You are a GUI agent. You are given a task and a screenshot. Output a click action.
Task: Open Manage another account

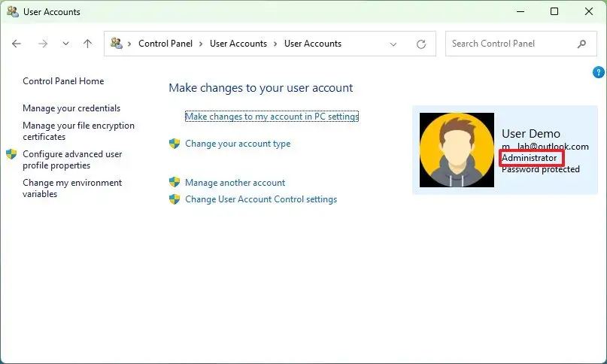(235, 182)
